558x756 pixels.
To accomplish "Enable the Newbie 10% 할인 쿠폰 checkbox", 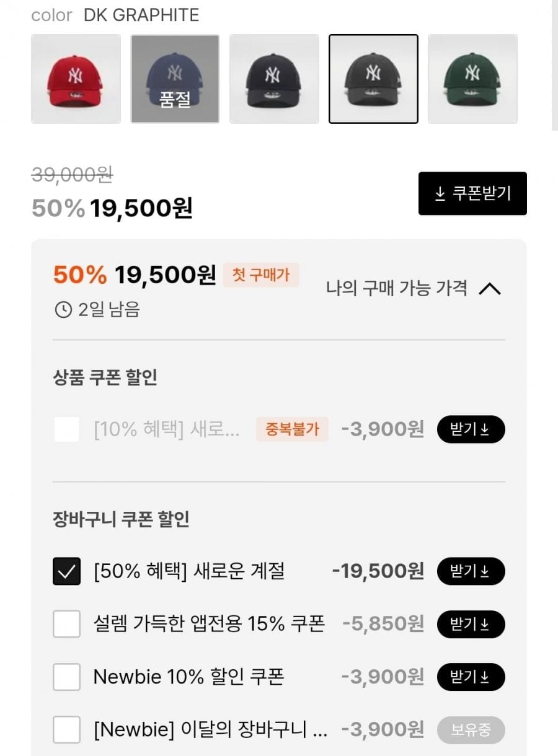I will [66, 677].
